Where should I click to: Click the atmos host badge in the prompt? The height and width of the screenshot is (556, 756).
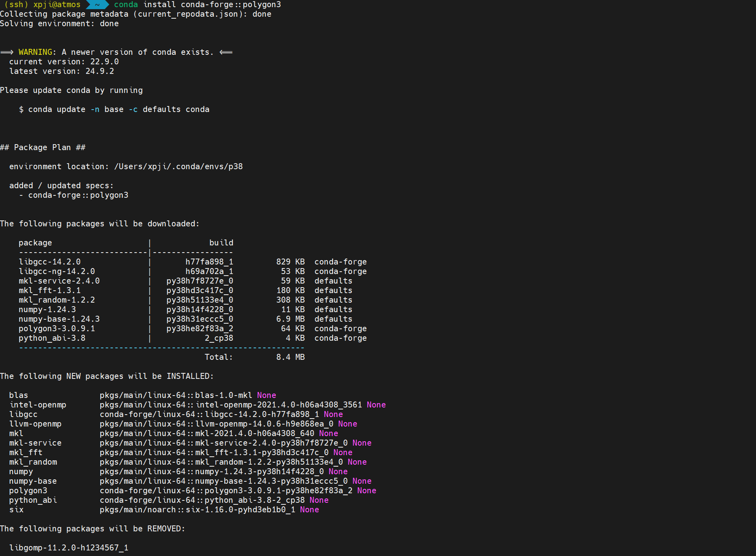(57, 5)
